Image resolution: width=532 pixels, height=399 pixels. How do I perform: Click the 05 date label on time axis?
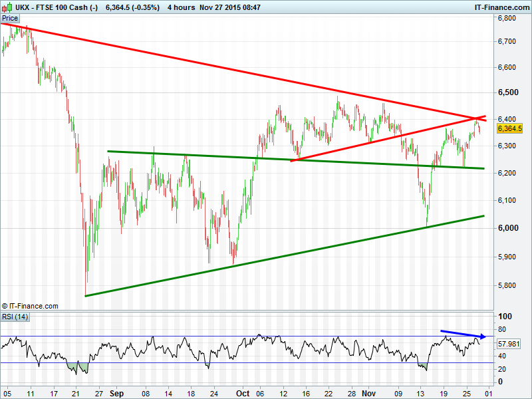[x=7, y=394]
